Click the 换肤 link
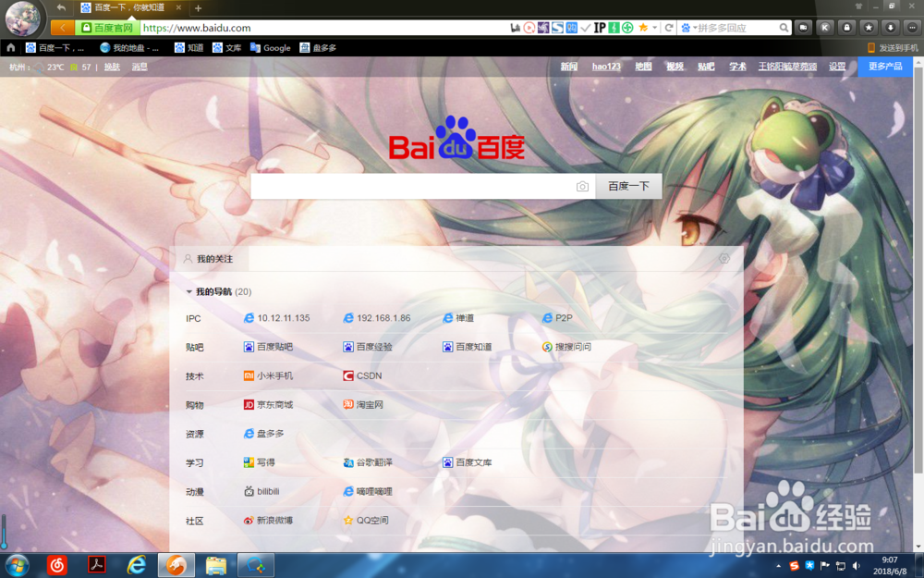 pos(112,68)
